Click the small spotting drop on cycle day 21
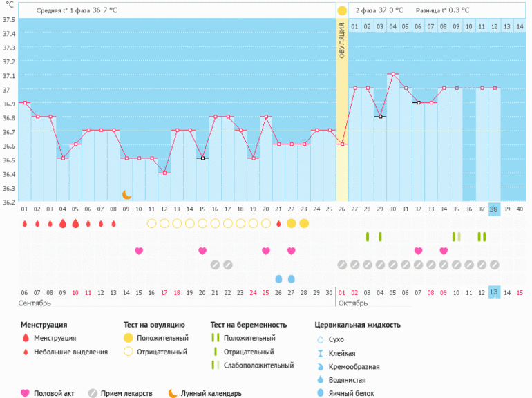Viewport: 532px width, 398px height. coord(278,223)
